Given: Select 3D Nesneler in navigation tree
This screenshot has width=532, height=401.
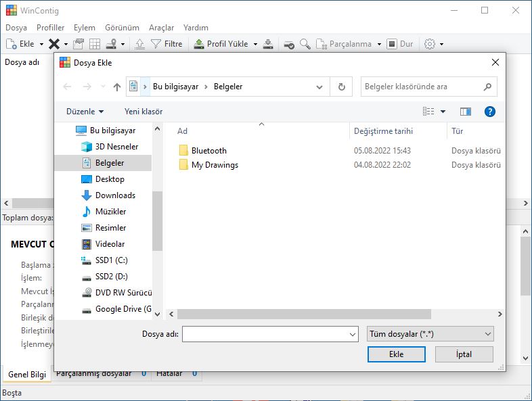Looking at the screenshot, I should 110,147.
